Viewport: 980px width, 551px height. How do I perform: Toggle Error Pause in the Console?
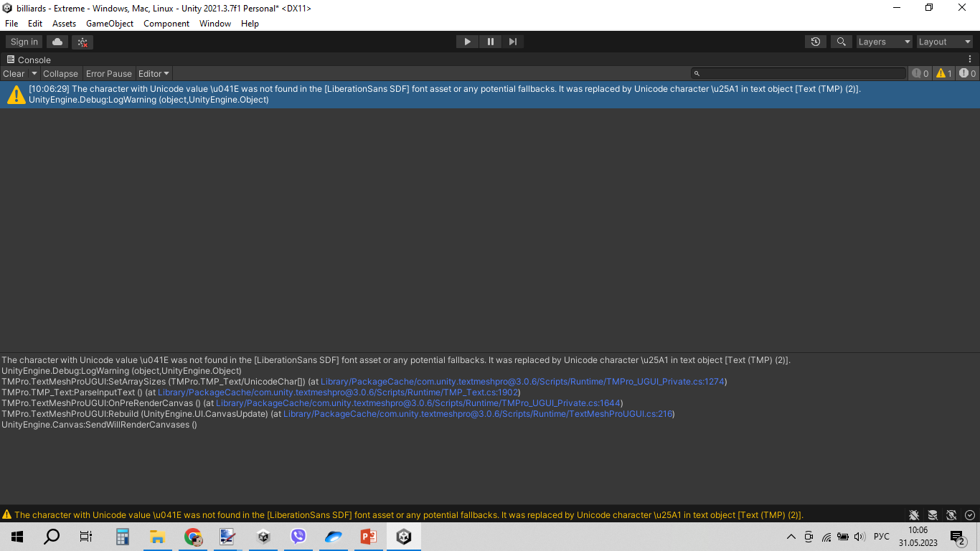[109, 73]
